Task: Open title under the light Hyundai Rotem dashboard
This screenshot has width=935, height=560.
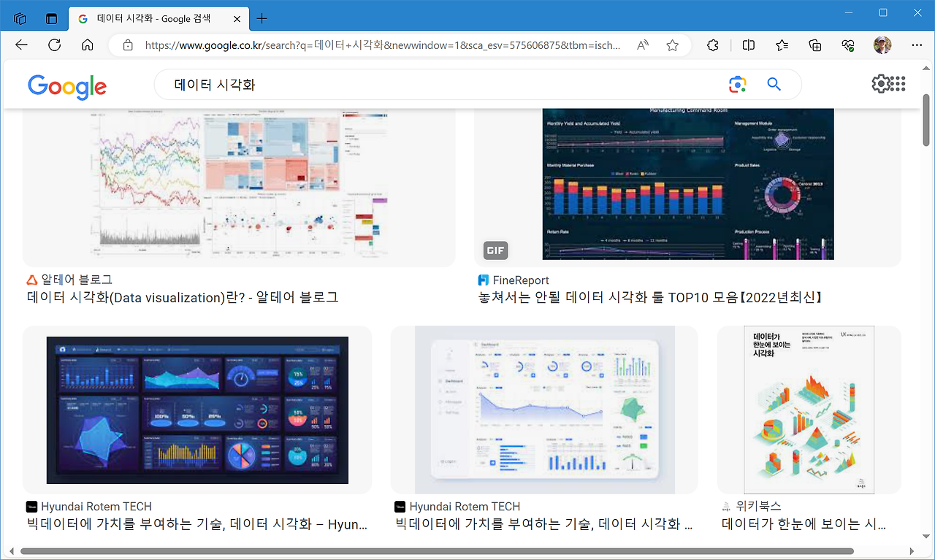Action: click(x=544, y=524)
